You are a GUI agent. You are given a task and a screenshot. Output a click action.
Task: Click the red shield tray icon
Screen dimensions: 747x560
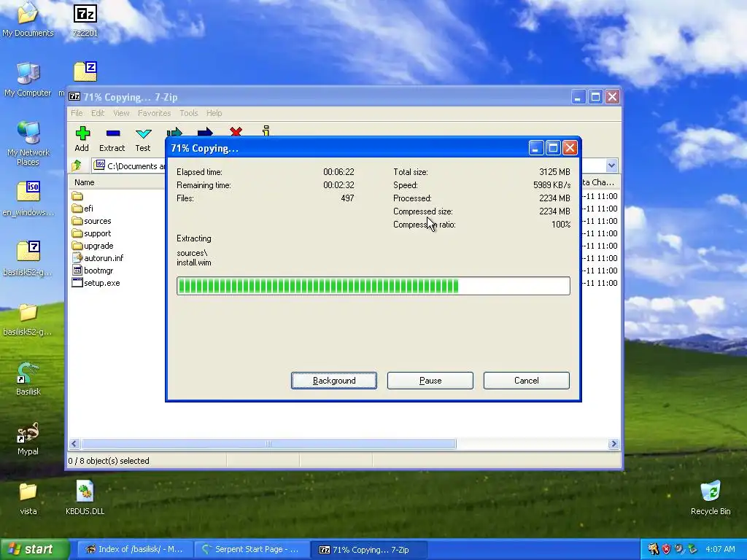click(x=666, y=549)
